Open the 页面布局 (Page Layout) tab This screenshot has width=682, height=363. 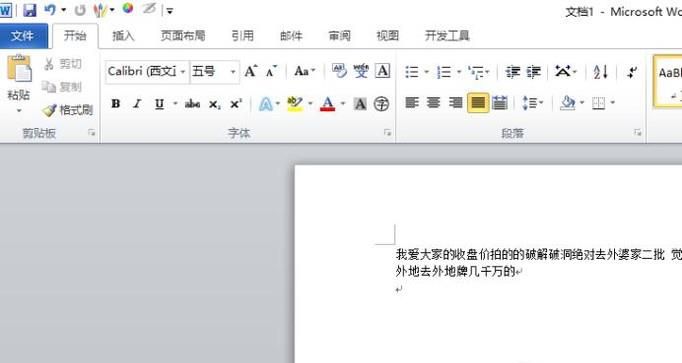(x=183, y=36)
